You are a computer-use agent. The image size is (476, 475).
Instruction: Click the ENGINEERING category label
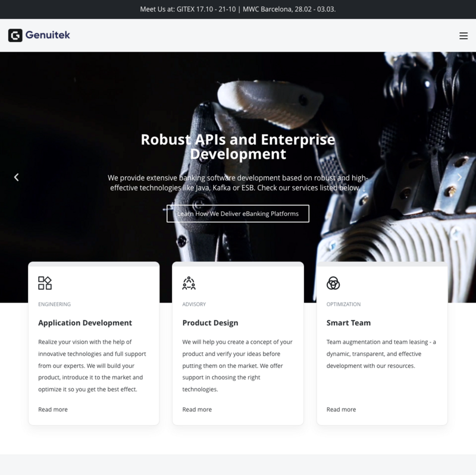(54, 304)
